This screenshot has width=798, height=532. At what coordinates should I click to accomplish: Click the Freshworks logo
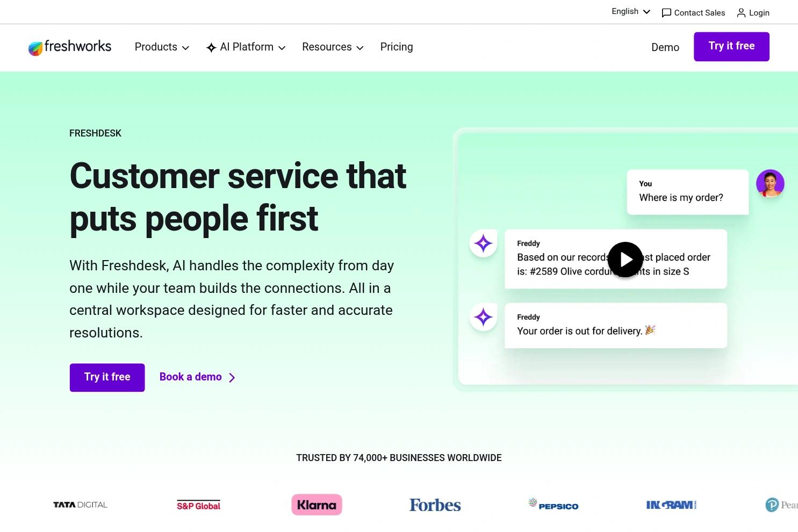tap(70, 47)
